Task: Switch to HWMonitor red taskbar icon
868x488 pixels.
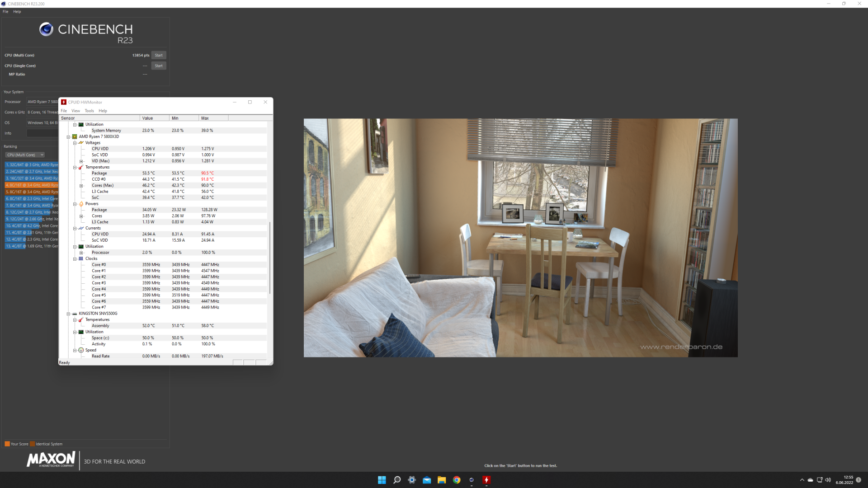Action: (486, 480)
